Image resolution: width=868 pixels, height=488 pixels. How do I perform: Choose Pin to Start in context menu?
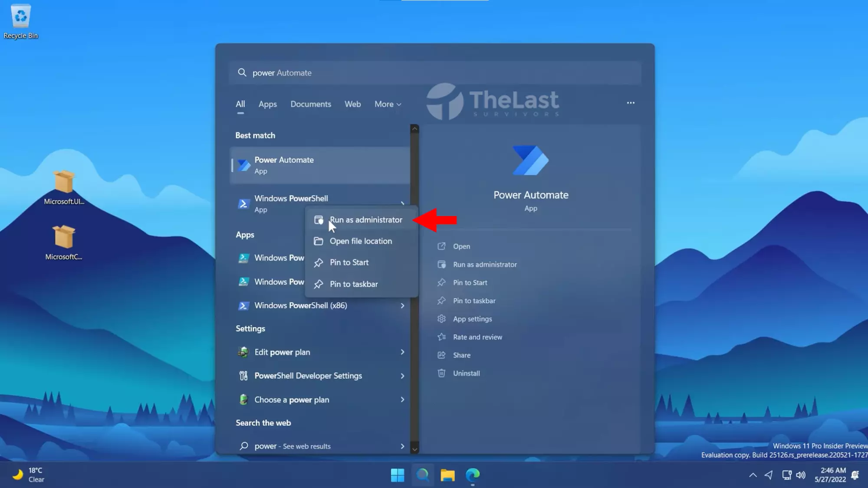pos(362,262)
